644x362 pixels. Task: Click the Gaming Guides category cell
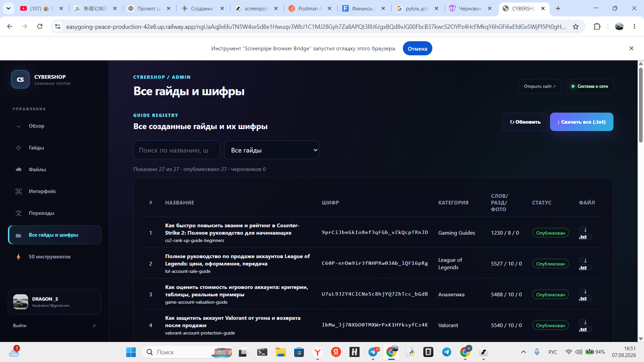[x=457, y=233]
